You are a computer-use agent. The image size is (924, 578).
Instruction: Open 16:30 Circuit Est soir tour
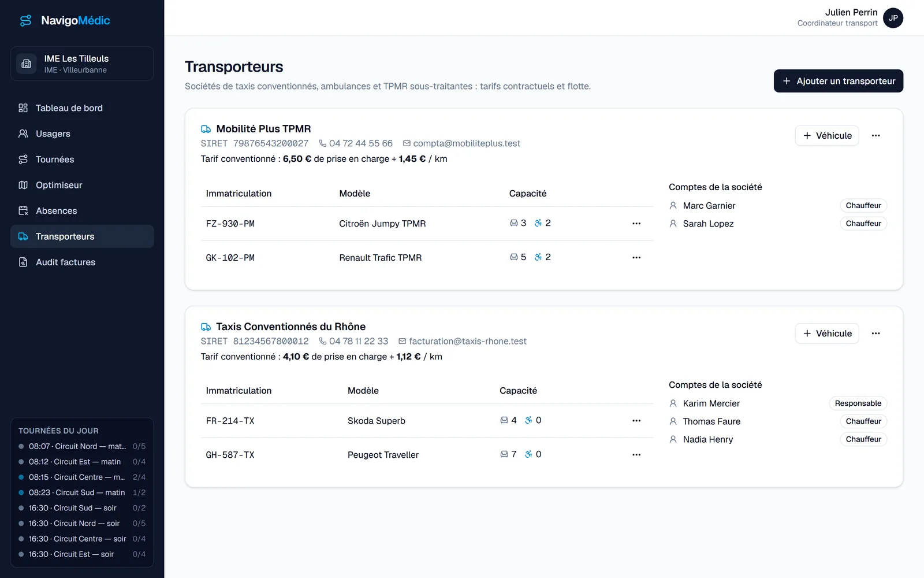82,554
